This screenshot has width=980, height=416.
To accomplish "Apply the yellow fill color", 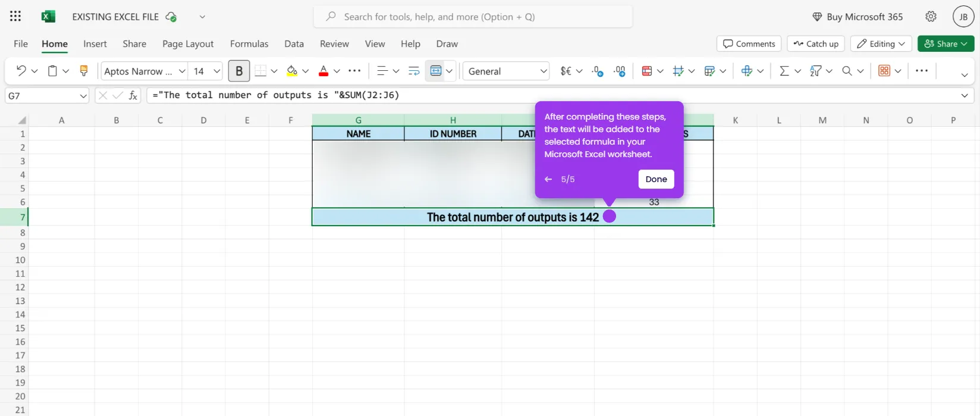I will point(292,71).
